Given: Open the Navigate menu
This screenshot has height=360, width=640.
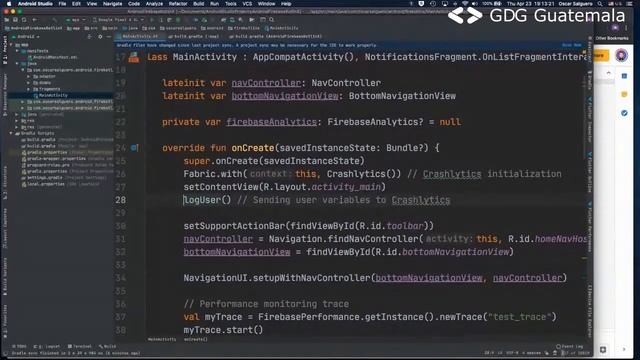Looking at the screenshot, I should (x=112, y=4).
